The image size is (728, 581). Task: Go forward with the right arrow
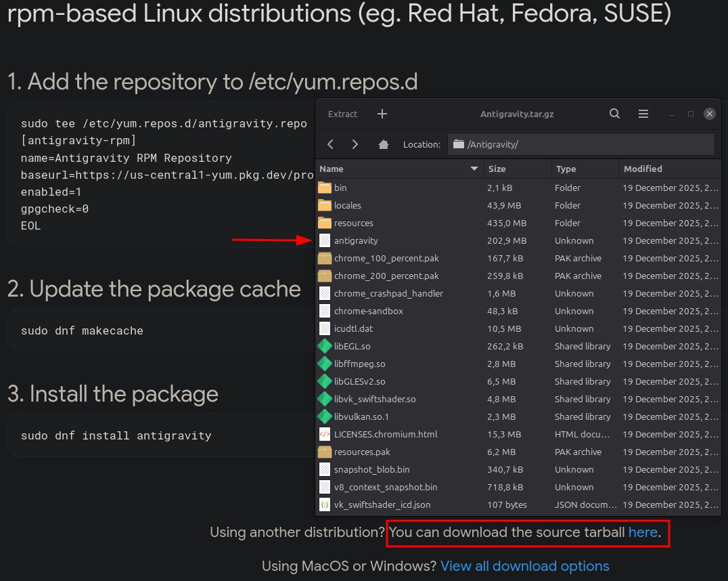(x=355, y=144)
